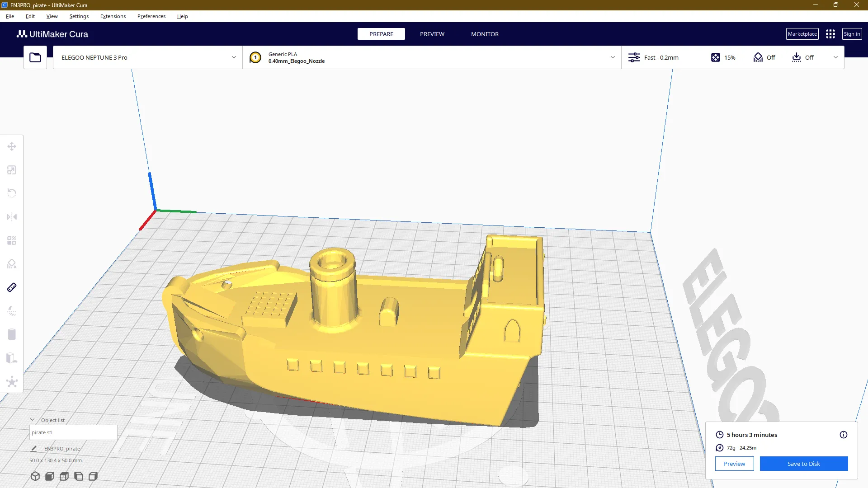Open the Marketplace button
Viewport: 868px width, 488px height.
point(802,34)
